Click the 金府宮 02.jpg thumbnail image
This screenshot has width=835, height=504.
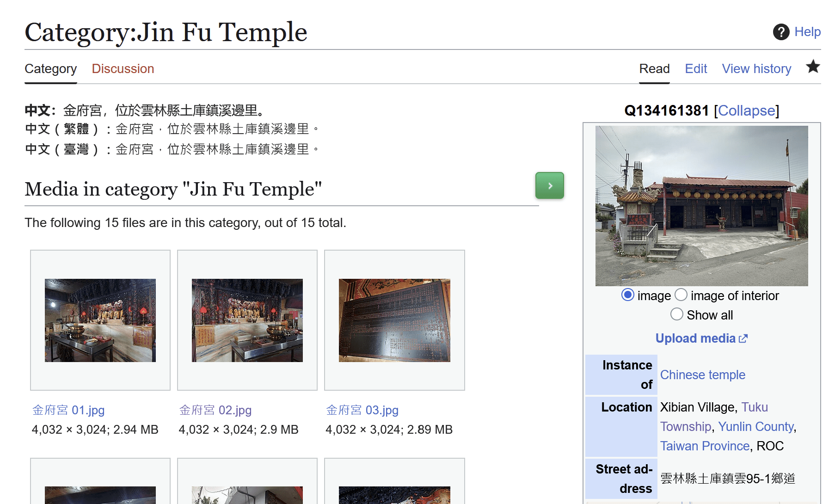tap(247, 320)
